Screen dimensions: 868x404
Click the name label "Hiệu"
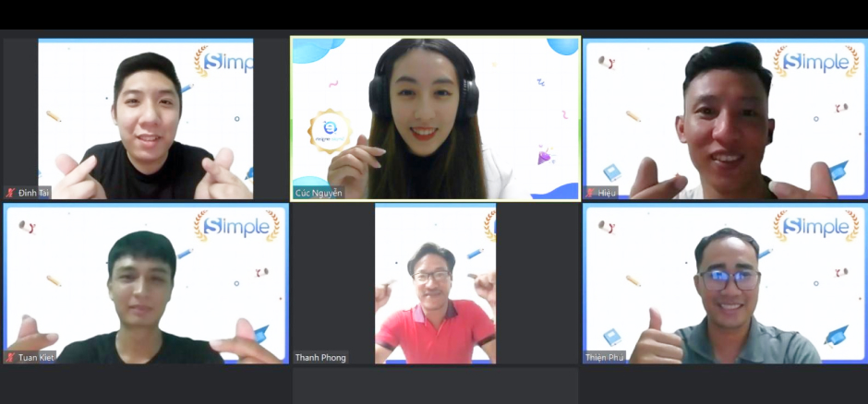point(606,193)
